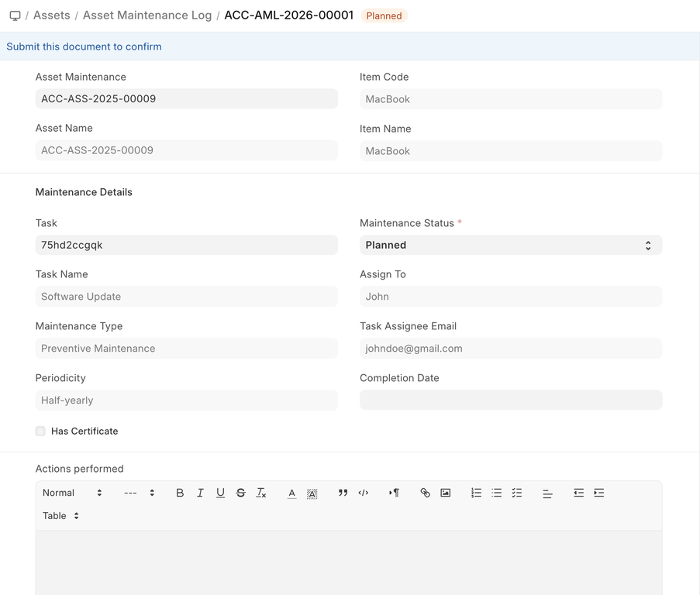700x595 pixels.
Task: Apply italic formatting in the editor
Action: click(x=200, y=493)
